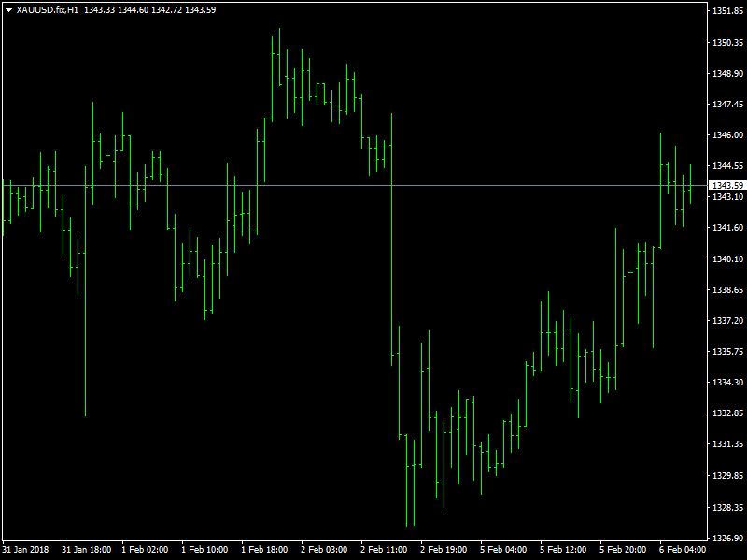747x560 pixels.
Task: Select the price scale value 1326.90
Action: click(x=727, y=539)
